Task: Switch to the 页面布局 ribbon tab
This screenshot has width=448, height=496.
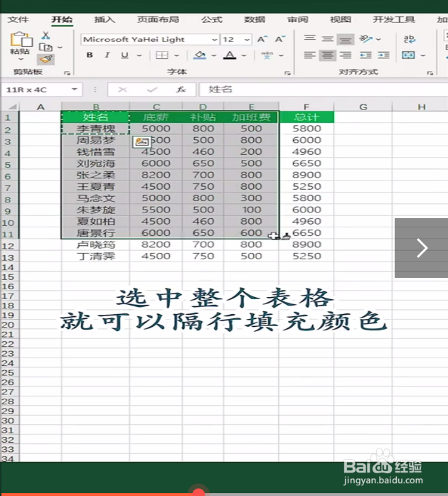Action: click(158, 20)
